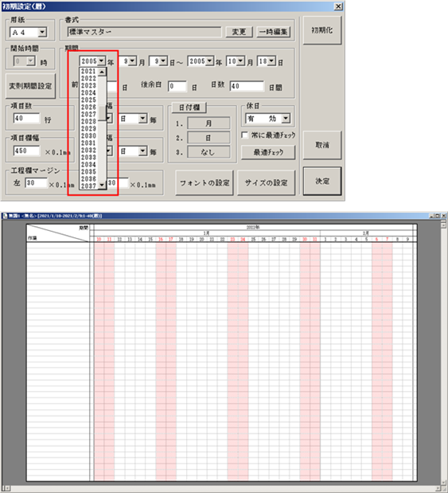
Task: Click the 後余白 input field
Action: click(177, 86)
